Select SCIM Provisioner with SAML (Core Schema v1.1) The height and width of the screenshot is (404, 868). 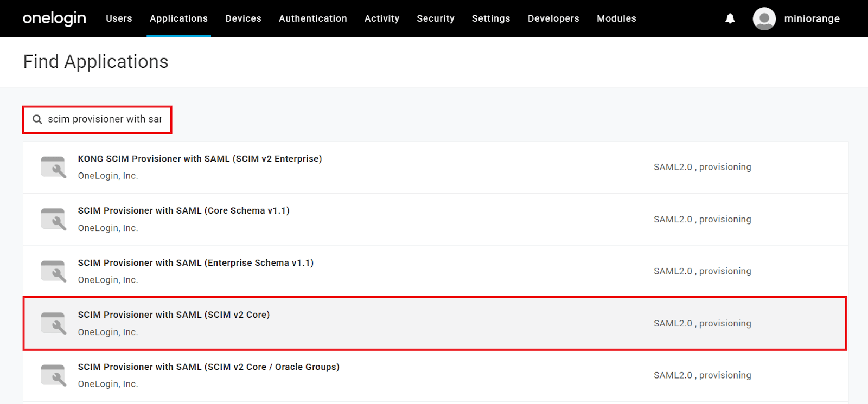coord(183,211)
